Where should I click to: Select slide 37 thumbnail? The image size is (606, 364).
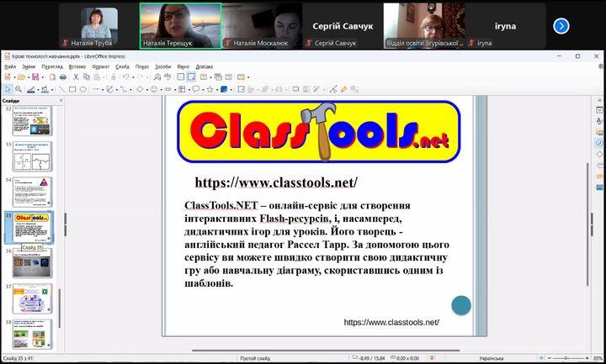tap(33, 298)
